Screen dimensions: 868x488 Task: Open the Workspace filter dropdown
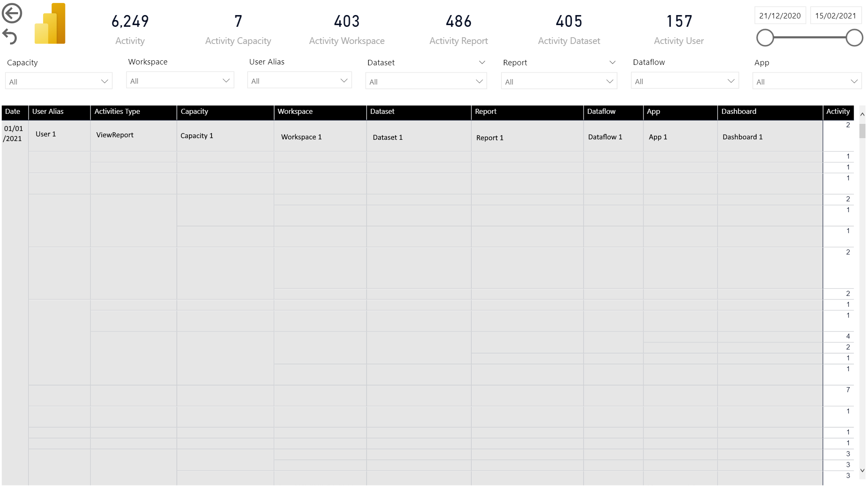tap(180, 80)
